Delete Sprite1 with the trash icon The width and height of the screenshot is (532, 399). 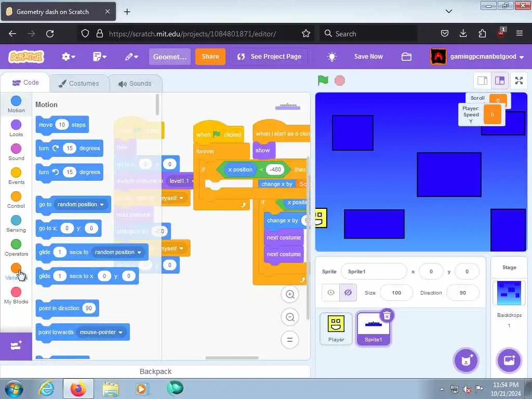point(387,316)
